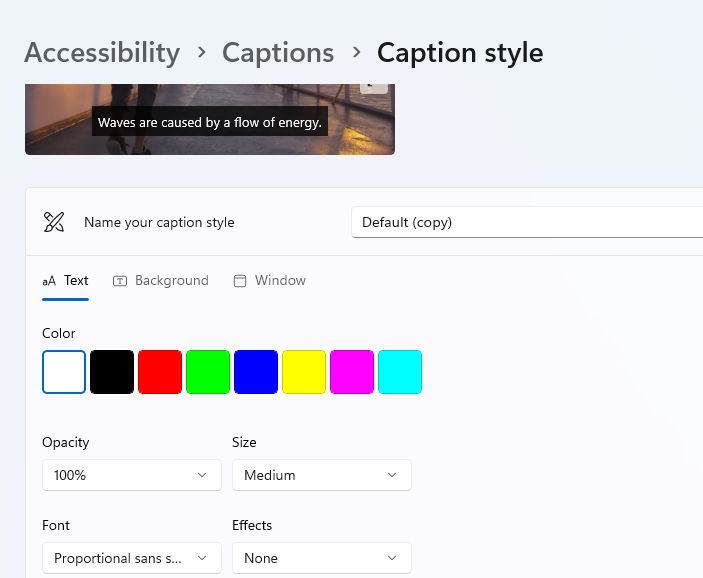703x578 pixels.
Task: Click the caption style name text field
Action: (528, 222)
